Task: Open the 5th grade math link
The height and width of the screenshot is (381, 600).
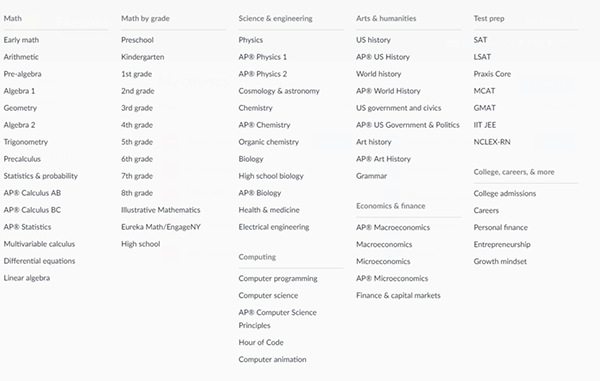Action: (137, 142)
